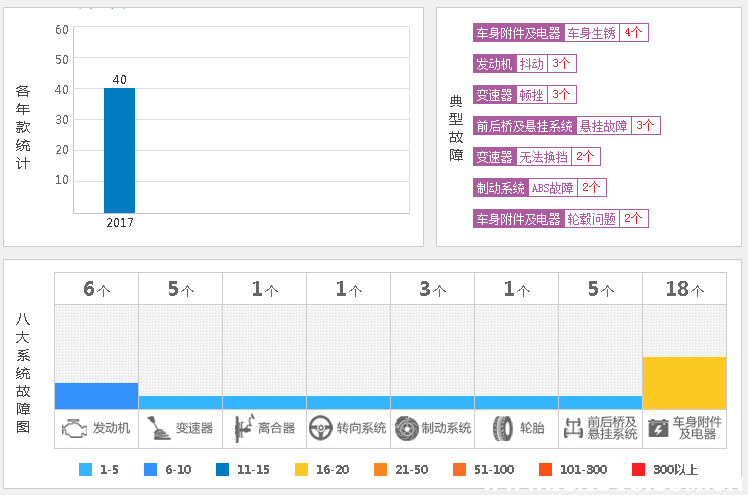Screen dimensions: 748x495
Task: Select the gearbox 变速器 icon
Action: pyautogui.click(x=158, y=429)
